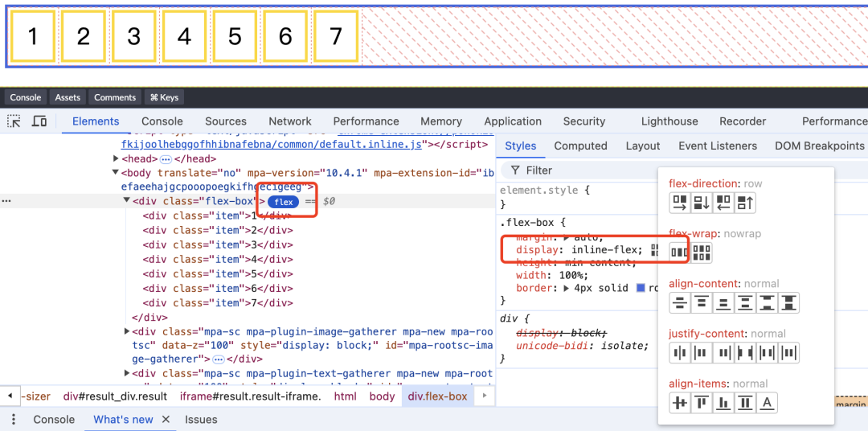Open the Issues drawer tab
868x431 pixels.
click(201, 420)
